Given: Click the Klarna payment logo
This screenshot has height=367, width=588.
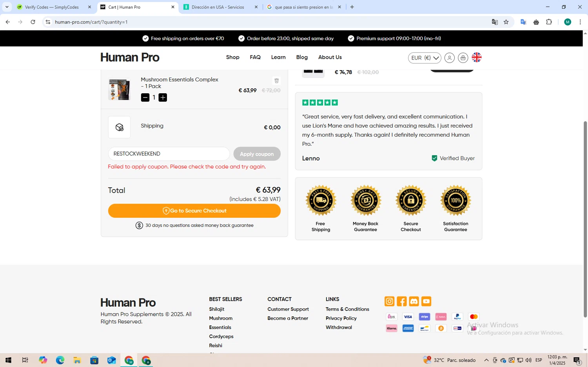Looking at the screenshot, I should click(x=392, y=328).
